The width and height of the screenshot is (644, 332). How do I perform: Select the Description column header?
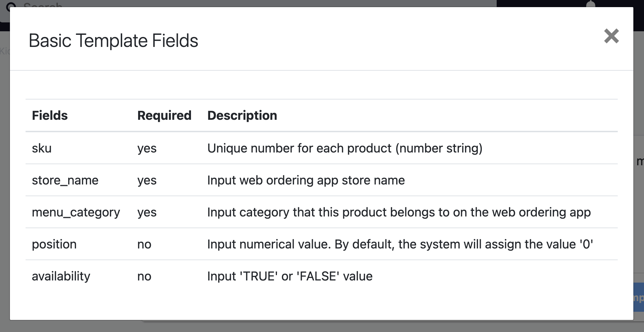point(242,116)
